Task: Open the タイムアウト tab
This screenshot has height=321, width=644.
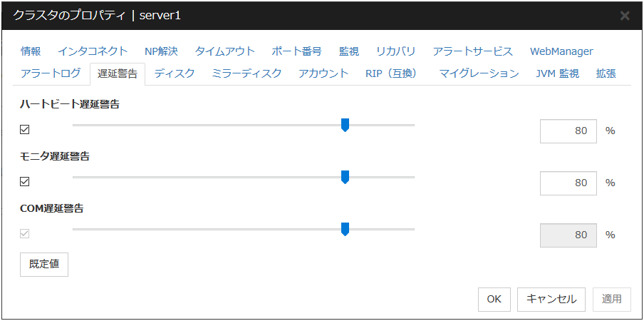Action: [224, 51]
